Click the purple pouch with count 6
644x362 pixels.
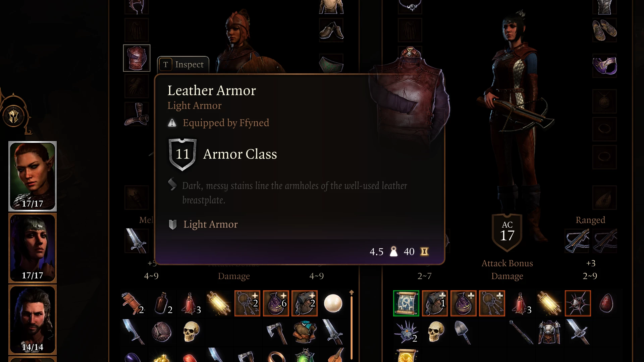pyautogui.click(x=276, y=304)
